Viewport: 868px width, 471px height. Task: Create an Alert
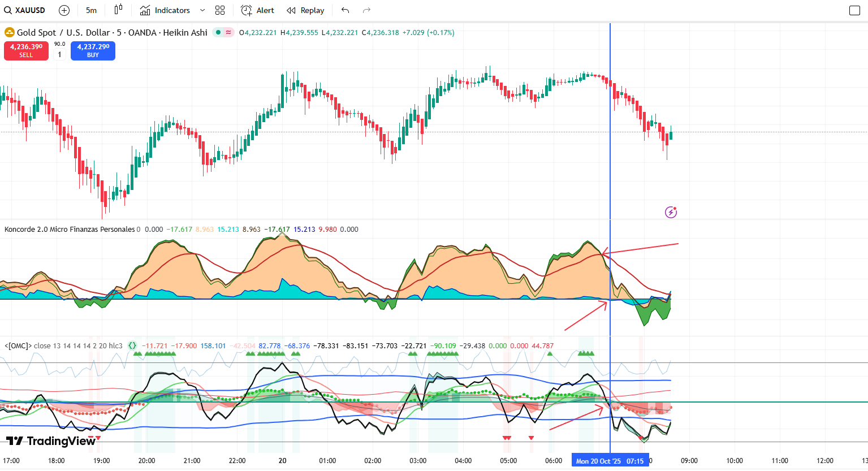[258, 10]
